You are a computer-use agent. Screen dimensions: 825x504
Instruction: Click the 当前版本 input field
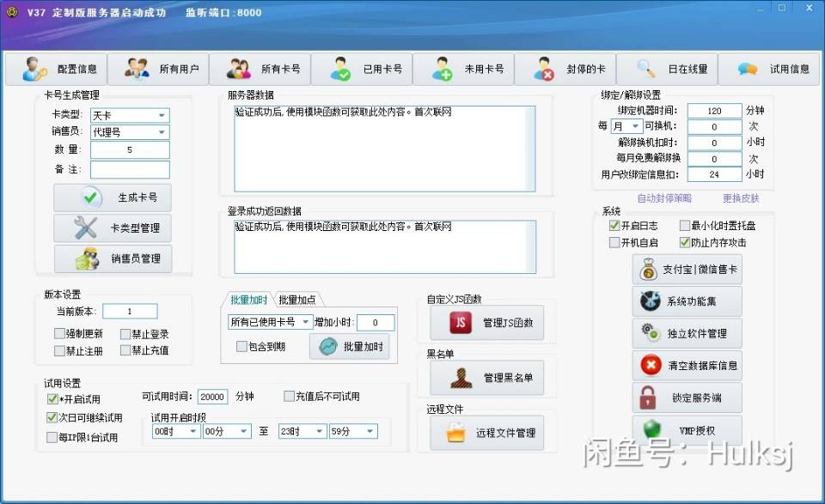point(130,311)
